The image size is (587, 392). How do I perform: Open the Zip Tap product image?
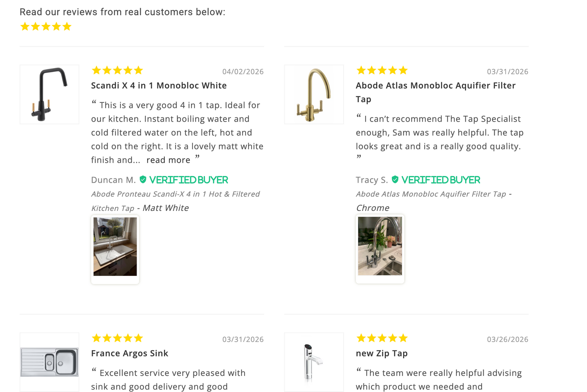click(x=314, y=362)
